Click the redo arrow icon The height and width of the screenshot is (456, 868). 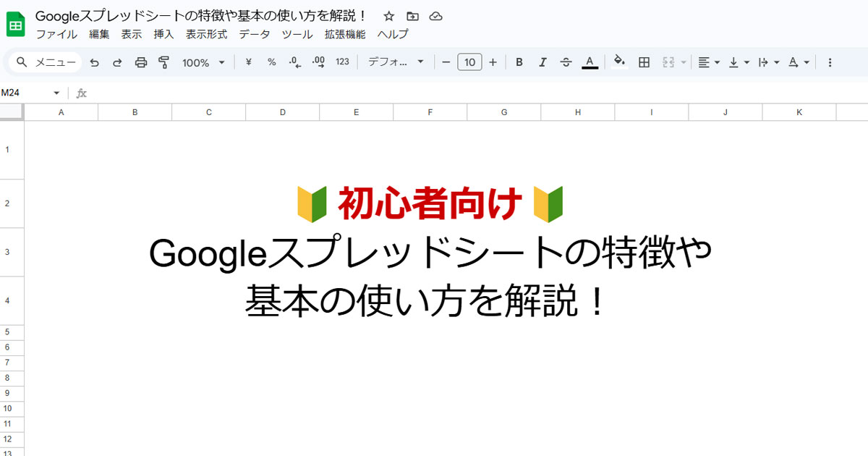click(117, 62)
